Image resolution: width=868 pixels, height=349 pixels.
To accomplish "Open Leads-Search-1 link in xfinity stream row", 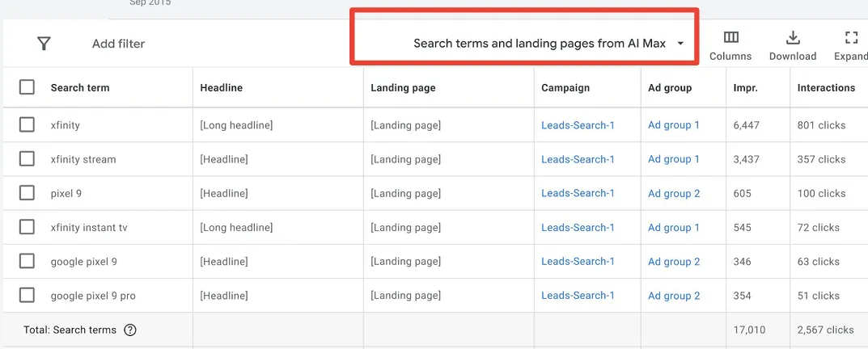I will 578,159.
